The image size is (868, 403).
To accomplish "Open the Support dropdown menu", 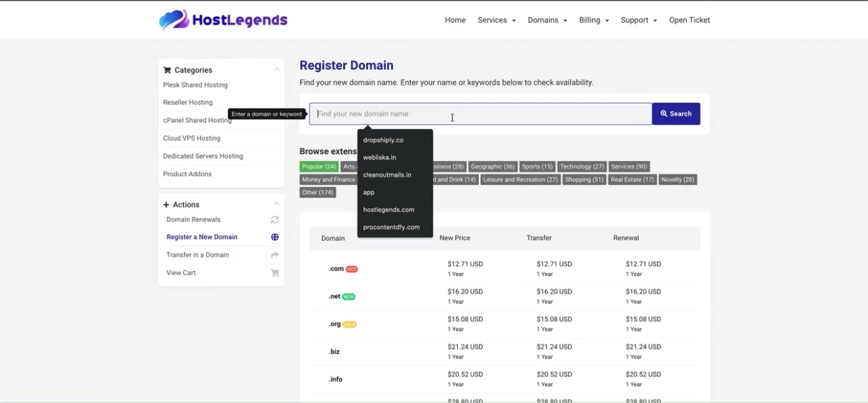I will pyautogui.click(x=639, y=20).
